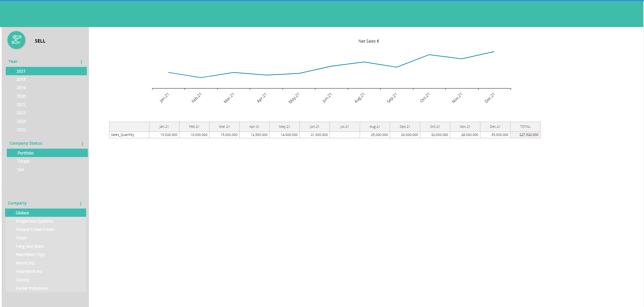This screenshot has height=307, width=644.
Task: Open the Company Status options menu
Action: [x=82, y=144]
